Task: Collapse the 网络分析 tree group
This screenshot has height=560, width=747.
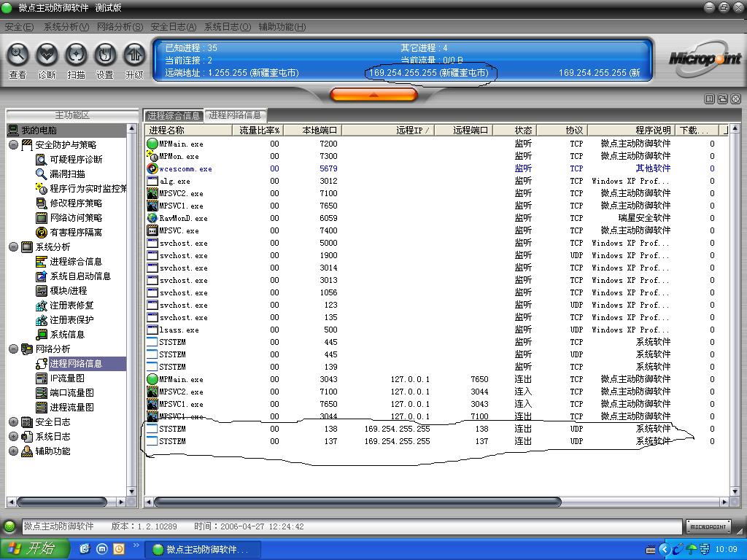Action: click(13, 349)
